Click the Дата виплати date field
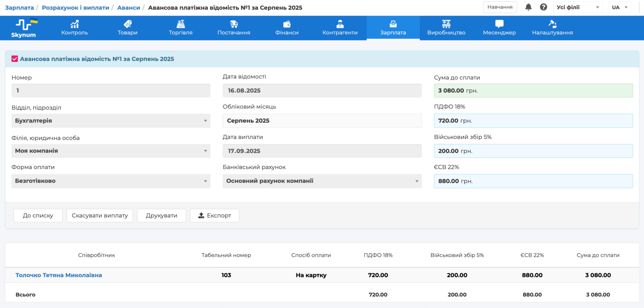Viewport: 644px width, 308px height. click(x=322, y=151)
